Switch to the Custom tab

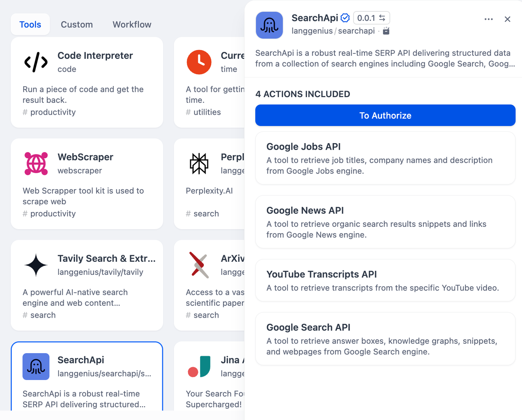pos(77,24)
